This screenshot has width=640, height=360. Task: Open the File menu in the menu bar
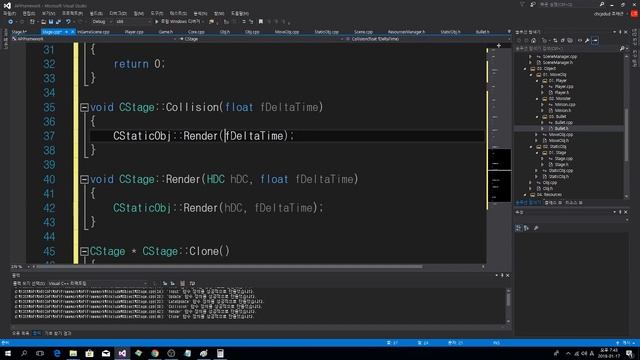pyautogui.click(x=9, y=13)
